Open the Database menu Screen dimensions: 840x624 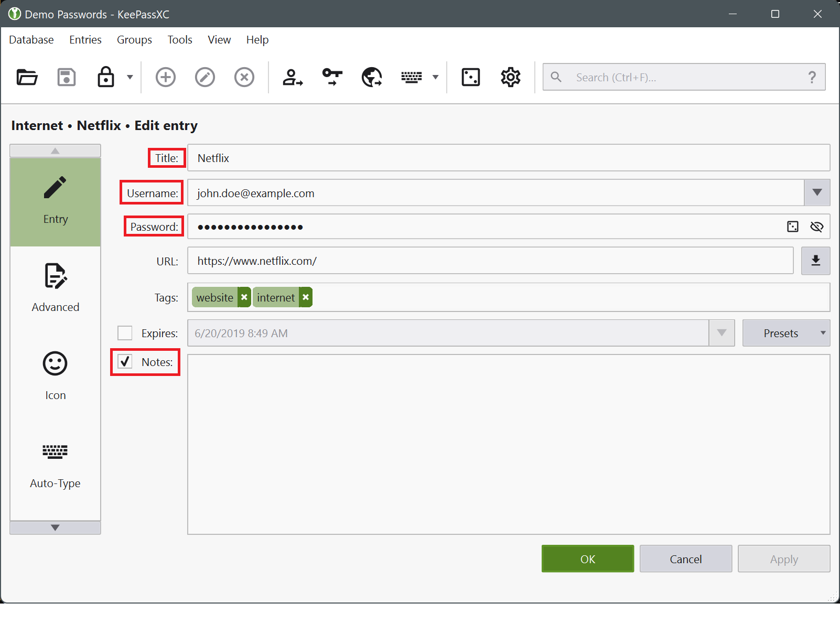(31, 40)
